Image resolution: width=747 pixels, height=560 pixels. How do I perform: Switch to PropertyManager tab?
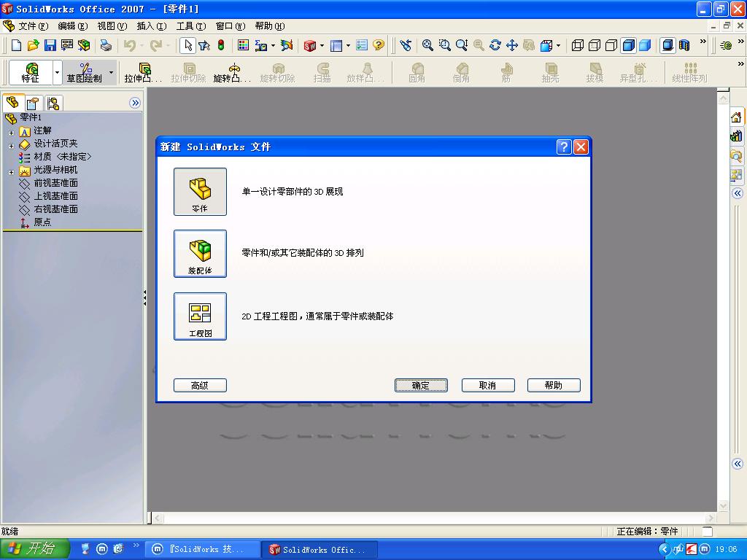click(32, 103)
